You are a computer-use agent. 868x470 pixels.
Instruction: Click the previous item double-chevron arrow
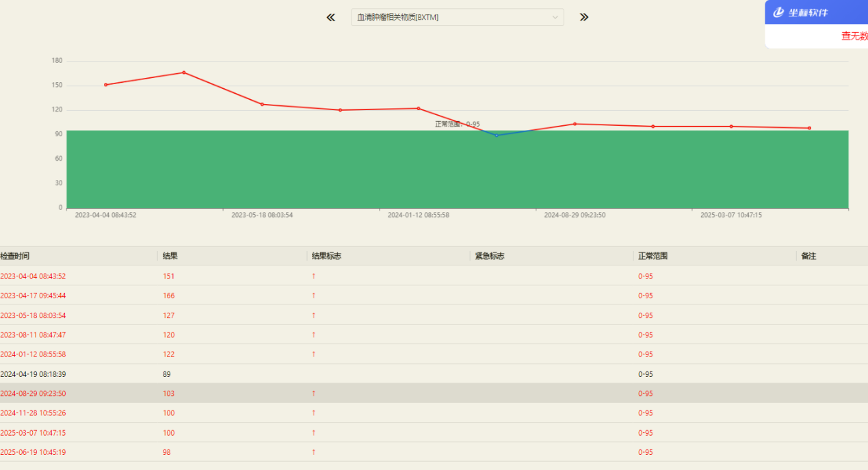tap(331, 17)
